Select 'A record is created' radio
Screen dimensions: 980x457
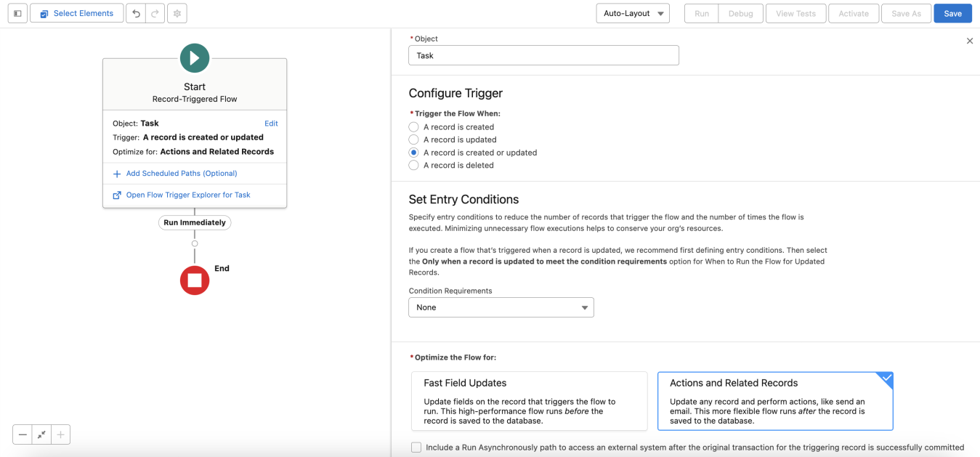[x=414, y=126]
